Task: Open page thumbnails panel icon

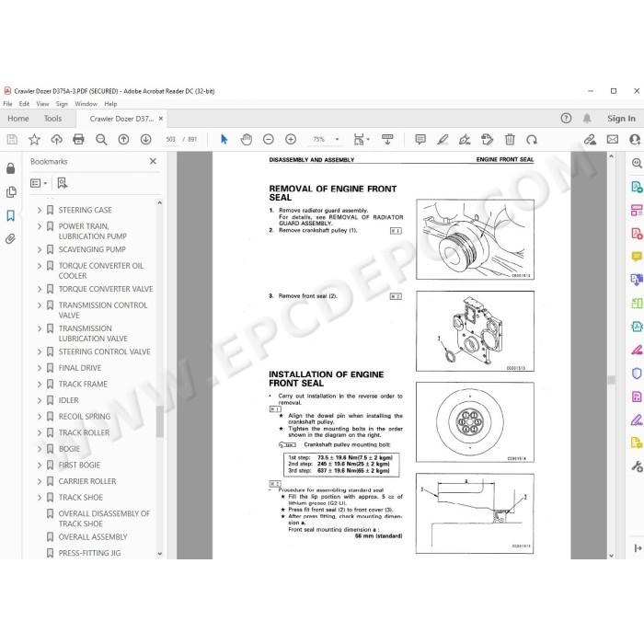Action: (x=11, y=191)
